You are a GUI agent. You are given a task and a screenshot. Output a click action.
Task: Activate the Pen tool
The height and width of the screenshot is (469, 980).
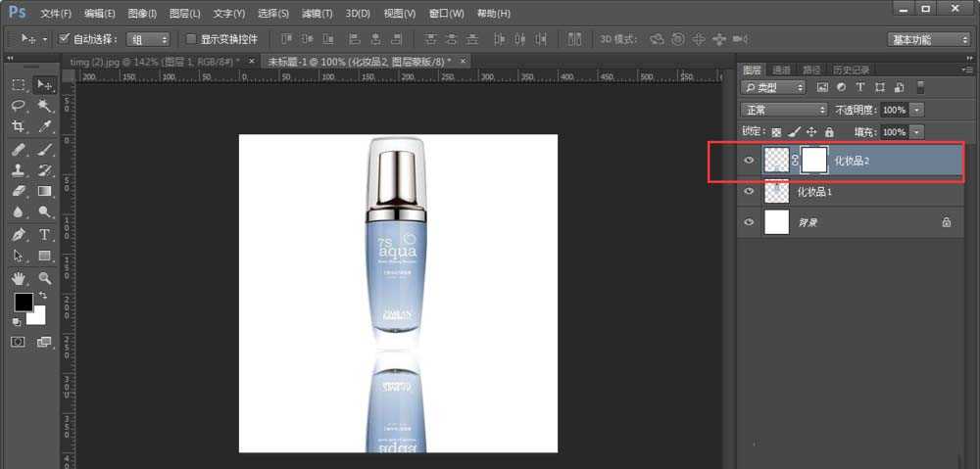19,235
